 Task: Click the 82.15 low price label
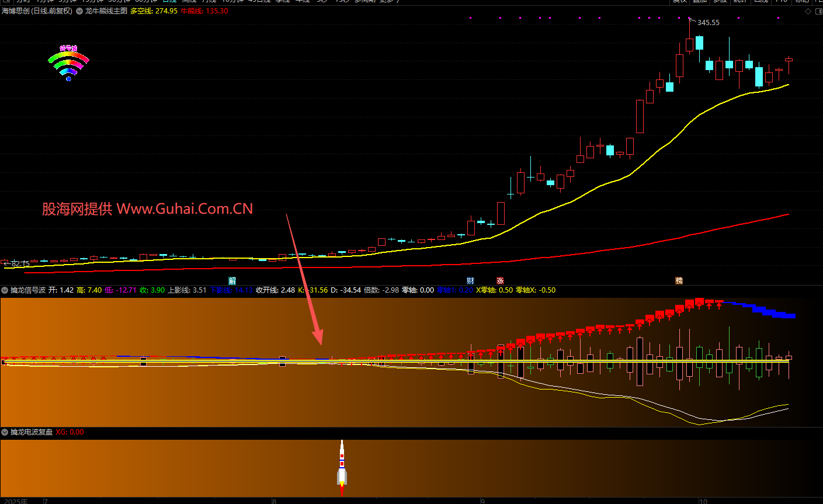tap(20, 264)
